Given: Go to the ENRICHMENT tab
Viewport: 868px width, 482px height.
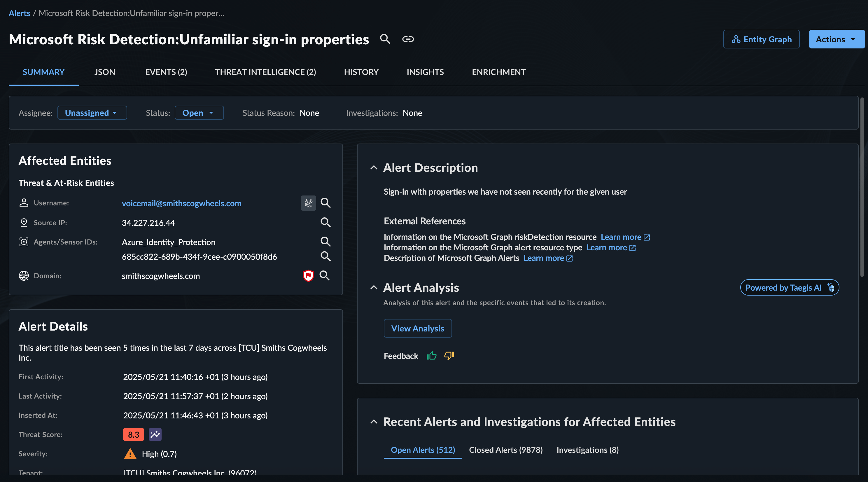Looking at the screenshot, I should [499, 72].
